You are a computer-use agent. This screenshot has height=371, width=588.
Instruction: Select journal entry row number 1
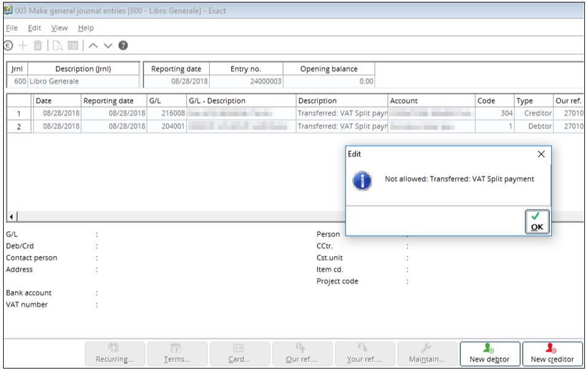click(18, 113)
